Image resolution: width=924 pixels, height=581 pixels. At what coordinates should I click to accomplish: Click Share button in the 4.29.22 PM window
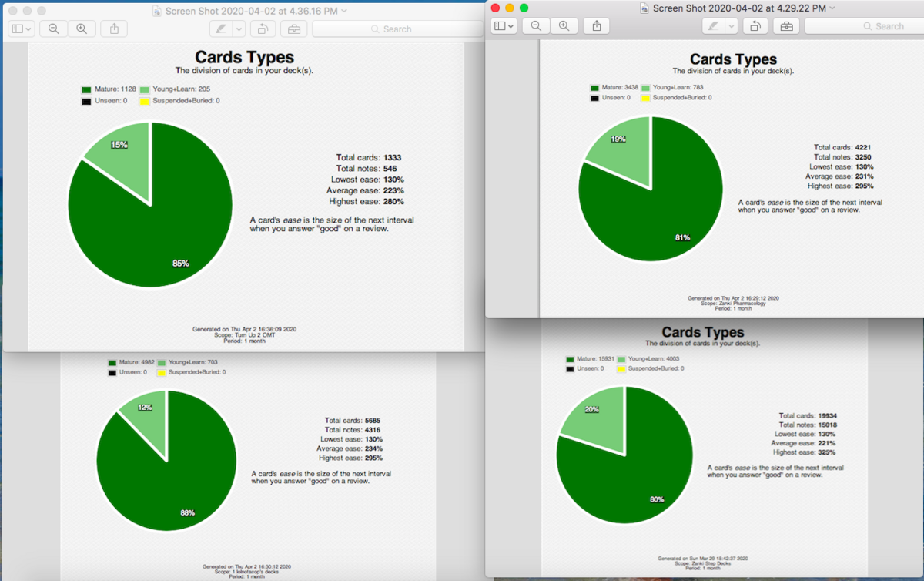click(x=597, y=26)
